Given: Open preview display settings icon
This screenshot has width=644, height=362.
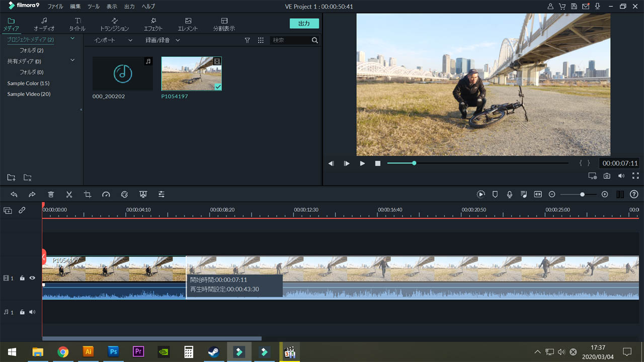Looking at the screenshot, I should 593,176.
